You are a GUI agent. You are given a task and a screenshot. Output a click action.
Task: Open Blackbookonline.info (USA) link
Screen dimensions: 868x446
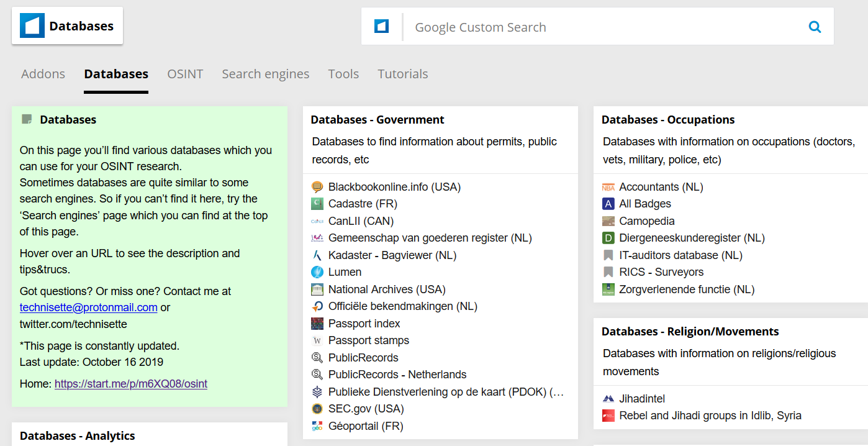[x=395, y=187]
